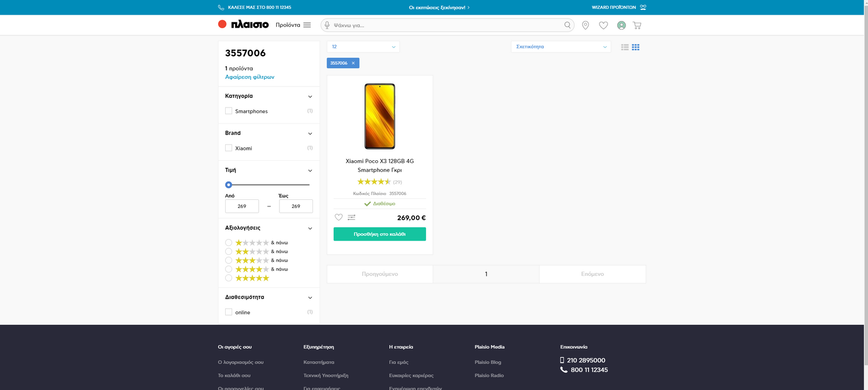Click Ο λογαριασμός σου footer link

[241, 362]
